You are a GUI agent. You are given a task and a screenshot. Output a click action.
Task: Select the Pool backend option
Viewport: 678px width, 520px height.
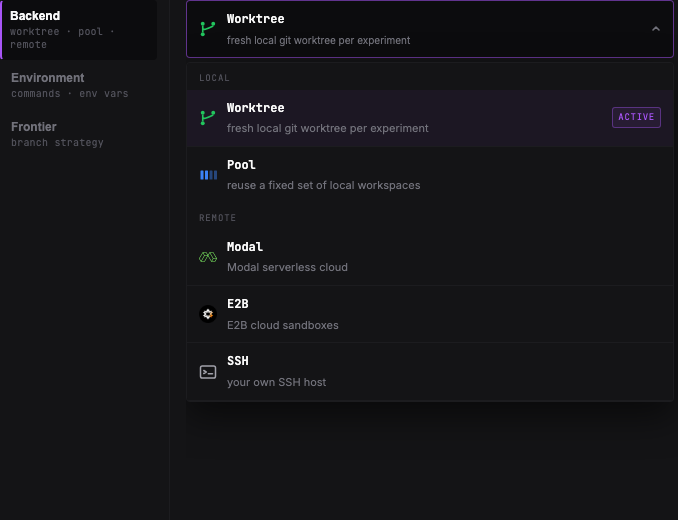pyautogui.click(x=430, y=175)
